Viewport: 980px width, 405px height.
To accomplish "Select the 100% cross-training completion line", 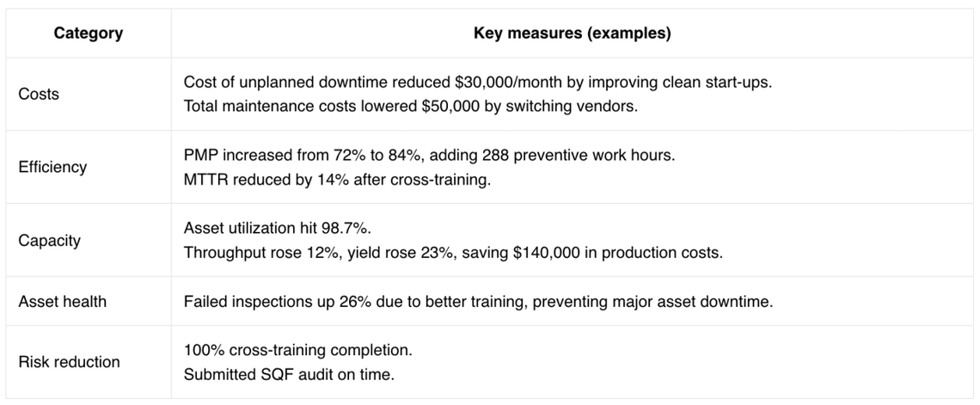I will pyautogui.click(x=298, y=351).
